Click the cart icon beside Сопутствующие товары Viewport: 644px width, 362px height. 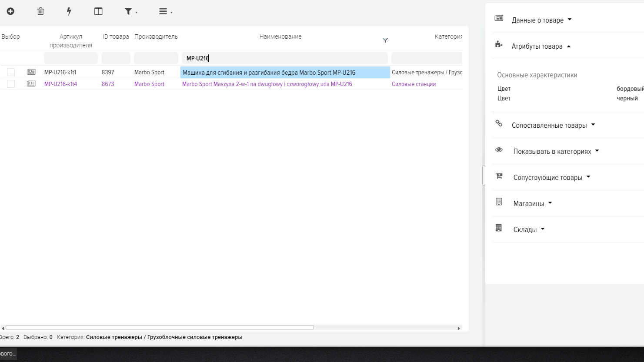(x=499, y=176)
